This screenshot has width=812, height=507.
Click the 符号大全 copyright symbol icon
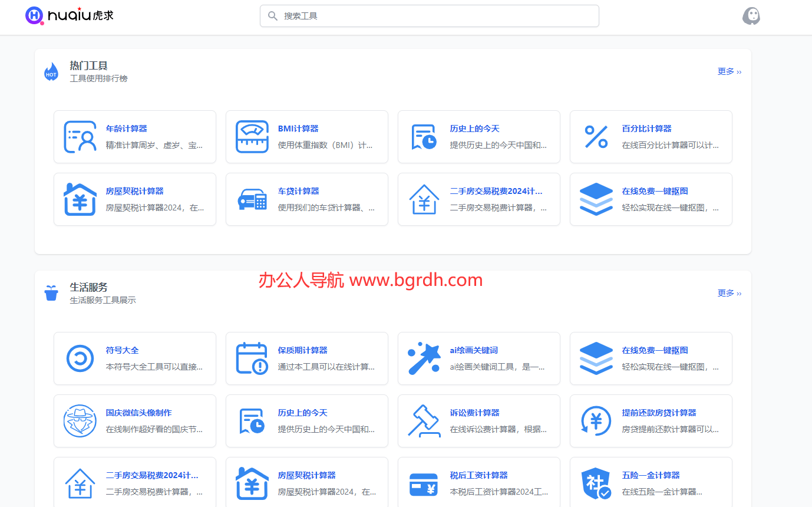click(x=80, y=358)
